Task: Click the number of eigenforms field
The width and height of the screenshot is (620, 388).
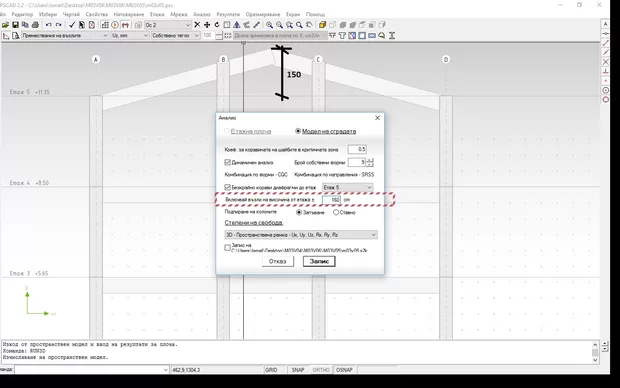Action: tap(357, 162)
